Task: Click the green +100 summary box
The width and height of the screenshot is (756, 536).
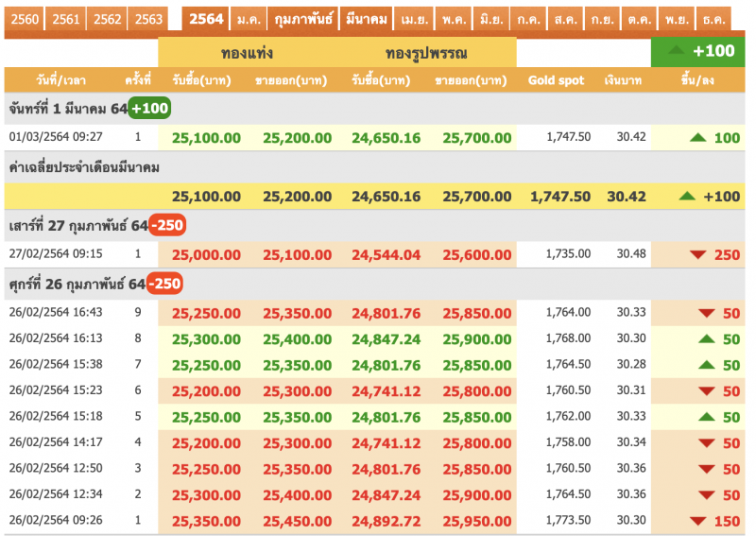Action: coord(697,51)
